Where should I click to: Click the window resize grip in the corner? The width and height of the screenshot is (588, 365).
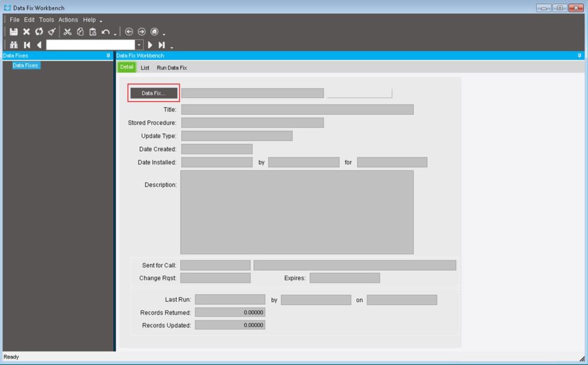(581, 358)
